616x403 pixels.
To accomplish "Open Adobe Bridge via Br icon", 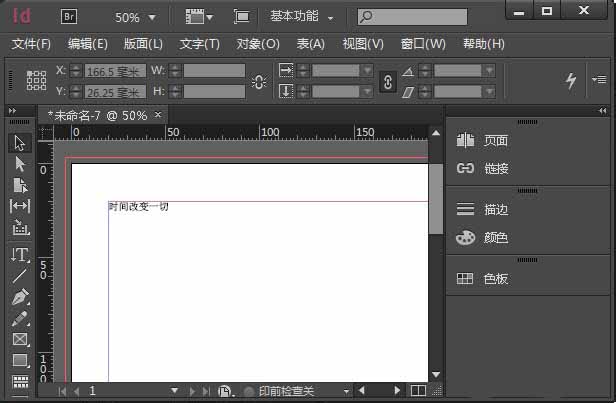I will tap(69, 17).
